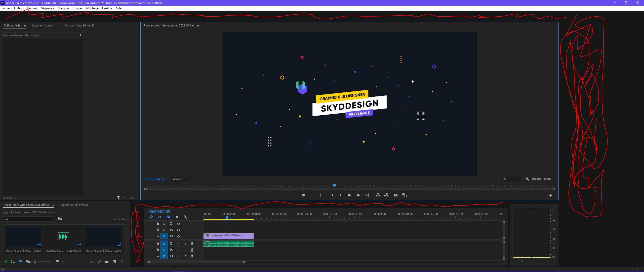Viewport: 644px width, 272px height.
Task: Open the Séquence menu
Action: 48,8
